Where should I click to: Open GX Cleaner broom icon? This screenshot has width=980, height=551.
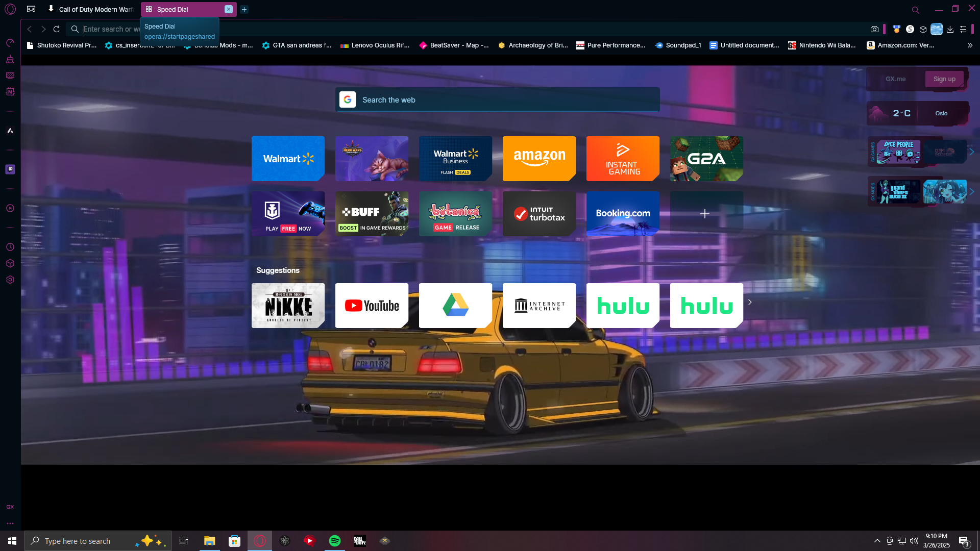click(10, 60)
